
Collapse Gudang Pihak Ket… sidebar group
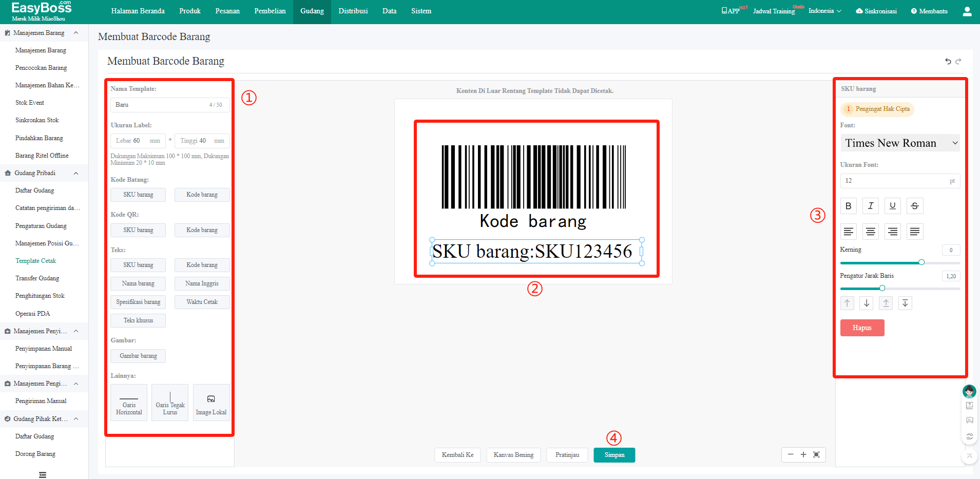[x=76, y=419]
